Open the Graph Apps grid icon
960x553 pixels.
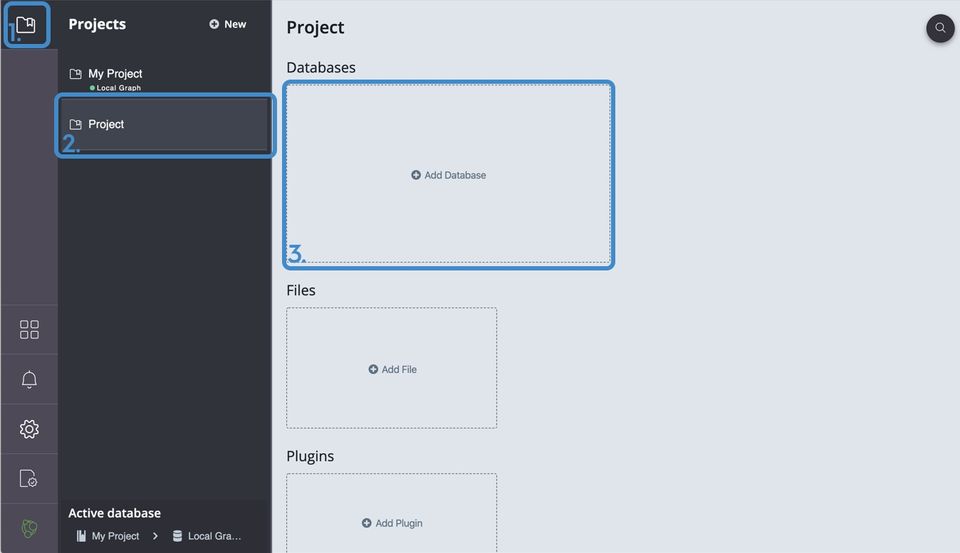[29, 330]
